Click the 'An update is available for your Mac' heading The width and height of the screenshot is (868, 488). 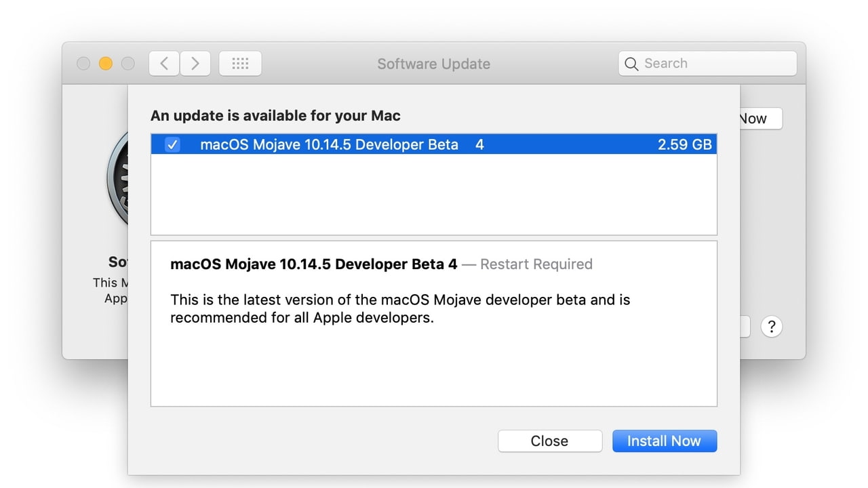[275, 116]
